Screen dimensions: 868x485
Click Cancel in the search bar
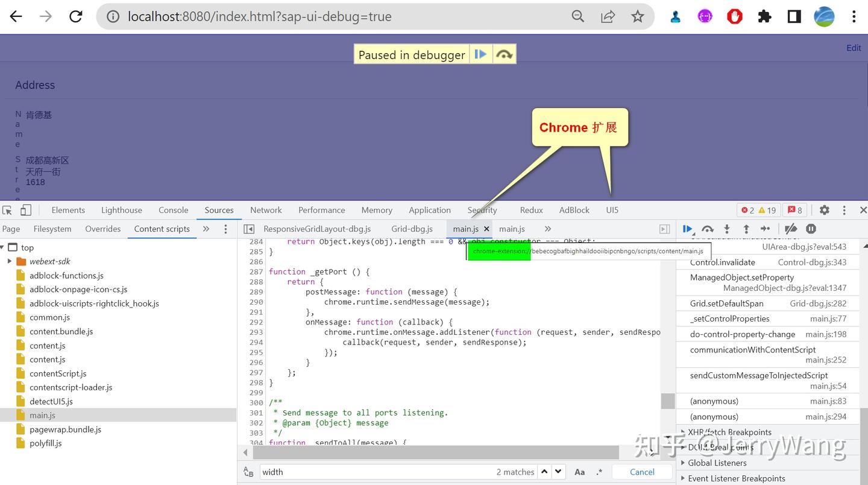tap(641, 472)
